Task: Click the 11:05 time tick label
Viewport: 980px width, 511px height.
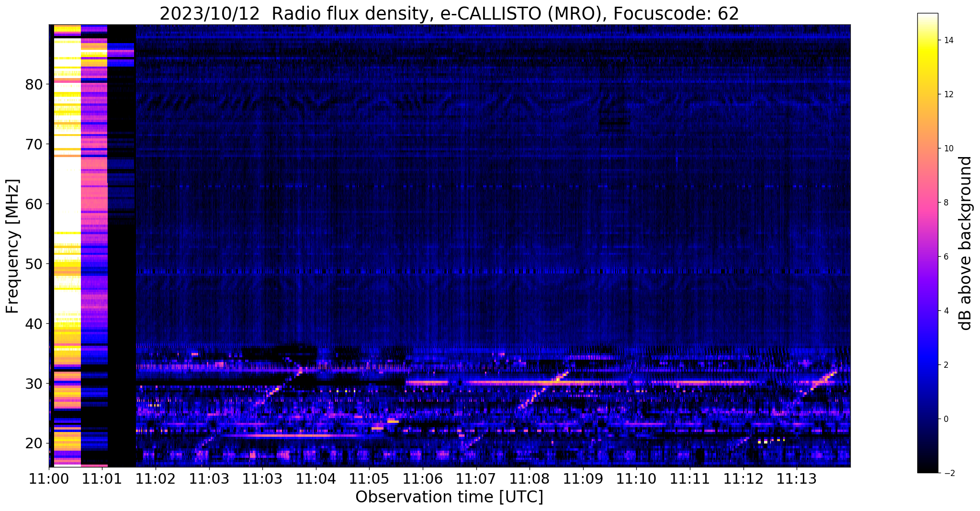Action: coord(369,478)
